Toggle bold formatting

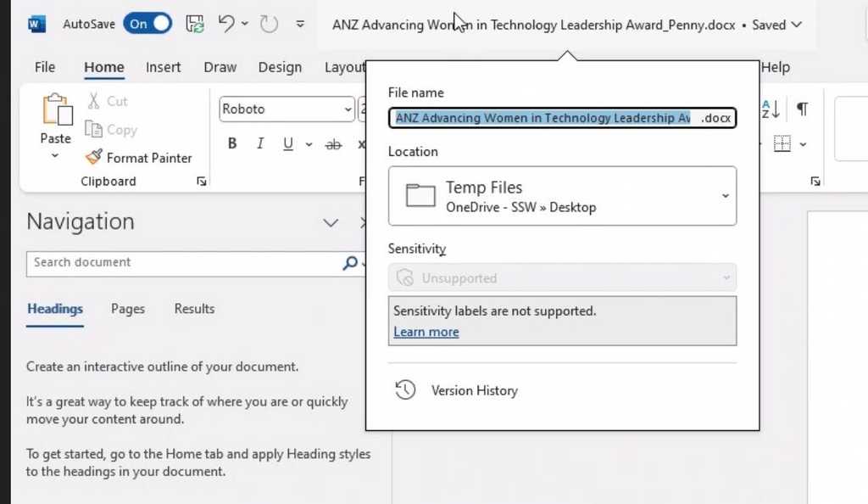click(x=231, y=143)
